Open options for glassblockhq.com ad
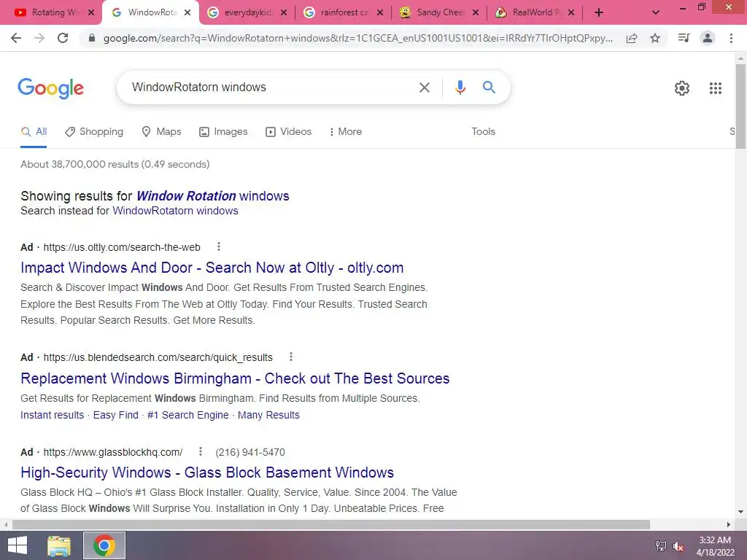The image size is (747, 560). pos(201,451)
